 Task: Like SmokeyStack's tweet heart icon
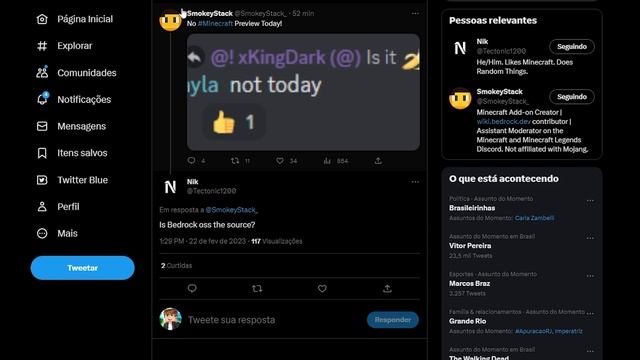(x=280, y=161)
